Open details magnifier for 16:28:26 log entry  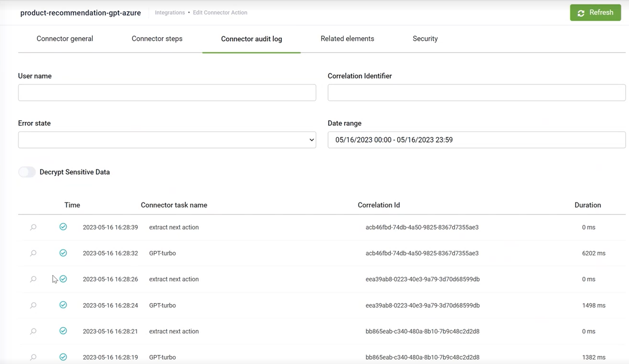coord(33,279)
